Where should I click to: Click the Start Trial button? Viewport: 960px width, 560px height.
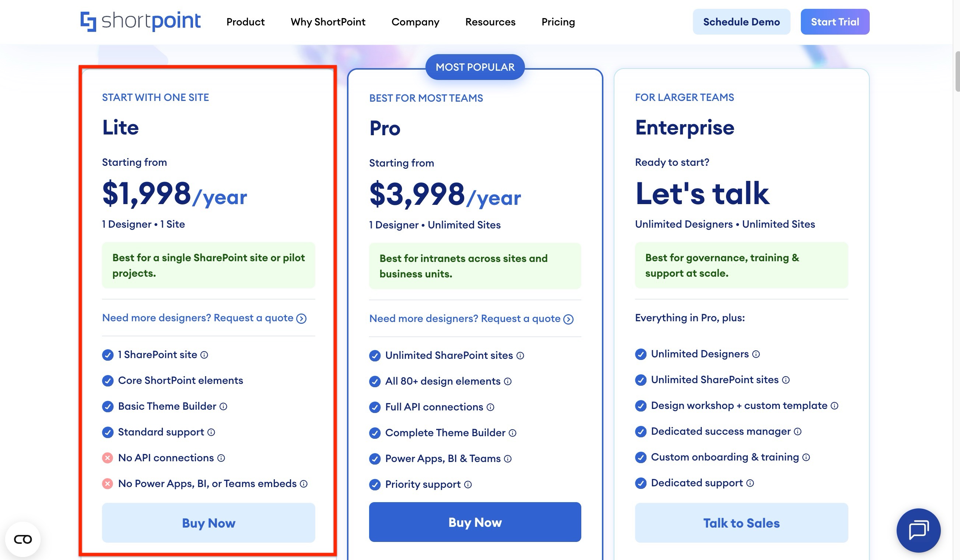coord(835,22)
